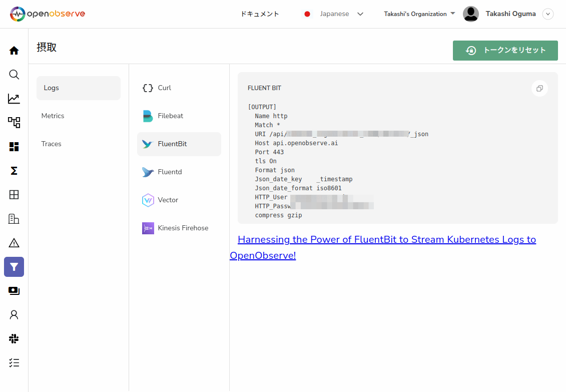Image resolution: width=566 pixels, height=392 pixels.
Task: Open the Functions sigma icon
Action: click(x=14, y=171)
